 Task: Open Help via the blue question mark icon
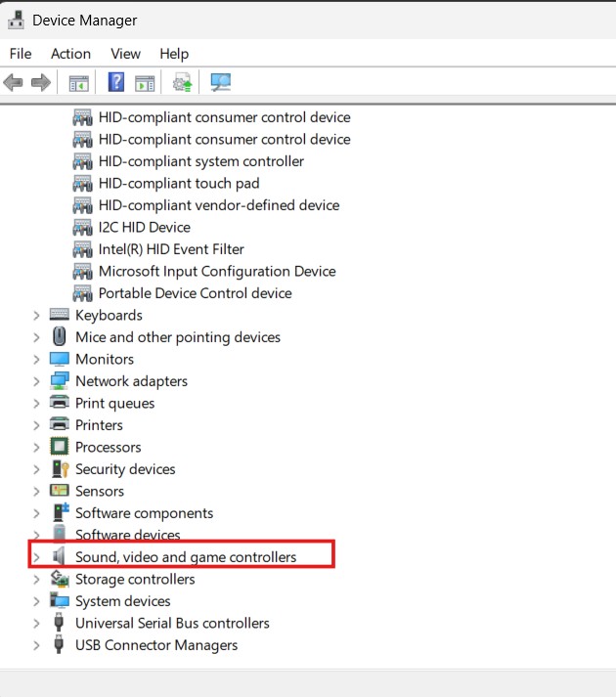[x=116, y=82]
